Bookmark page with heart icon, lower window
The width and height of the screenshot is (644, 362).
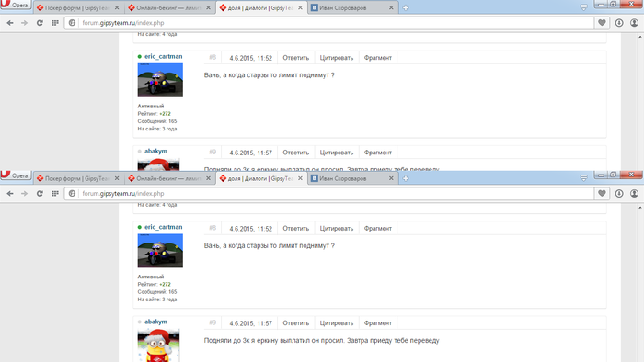point(602,194)
